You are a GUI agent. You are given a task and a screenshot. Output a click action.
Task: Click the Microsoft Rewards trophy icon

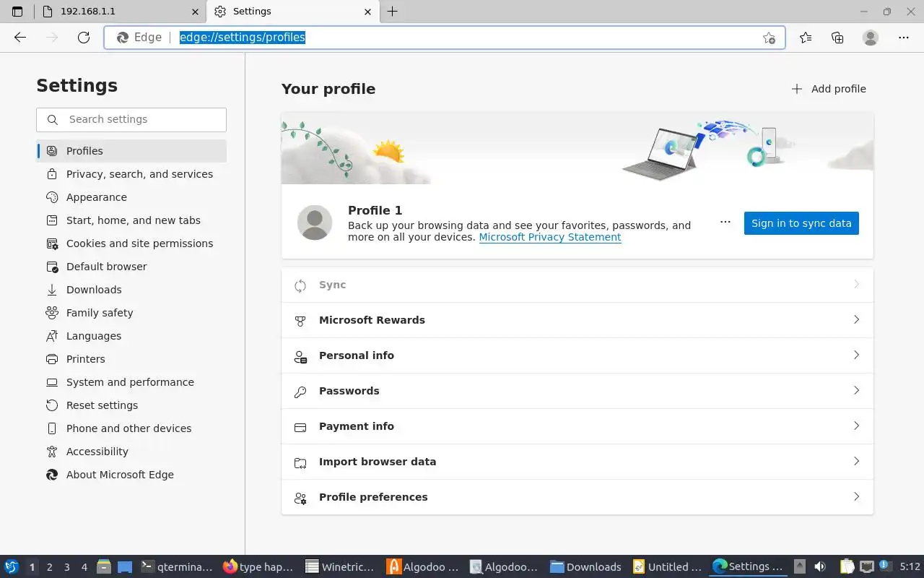(x=300, y=321)
